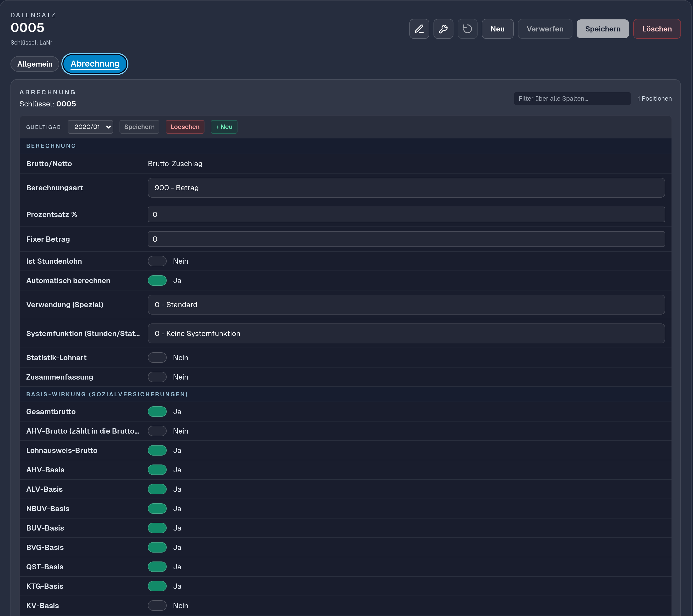Click the Brutto-Zuschlag value text

[175, 164]
